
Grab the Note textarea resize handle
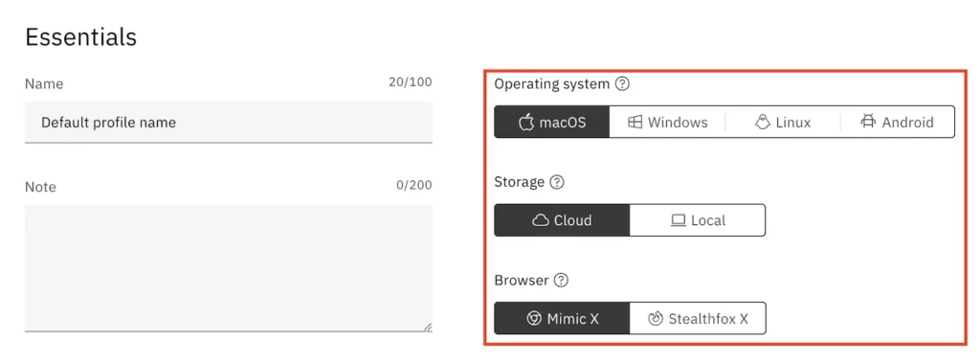428,327
